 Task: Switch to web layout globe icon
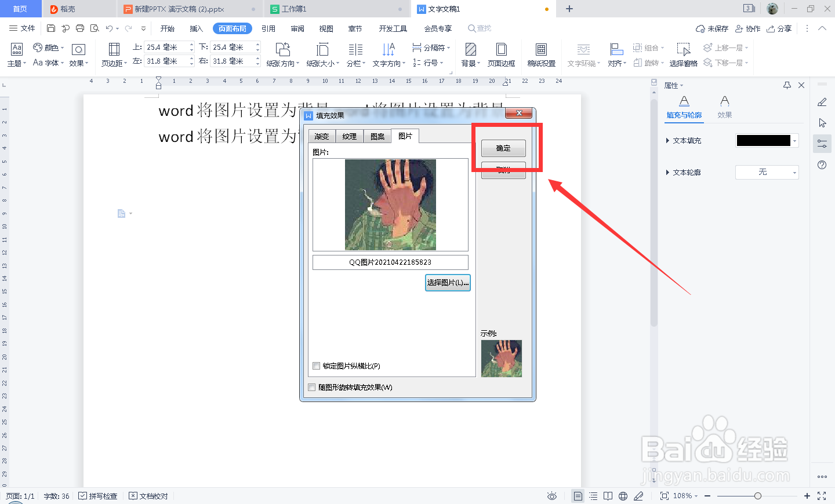click(623, 496)
